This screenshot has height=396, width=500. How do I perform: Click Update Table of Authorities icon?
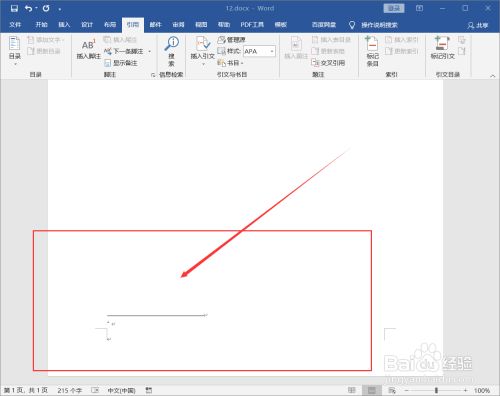(x=462, y=51)
